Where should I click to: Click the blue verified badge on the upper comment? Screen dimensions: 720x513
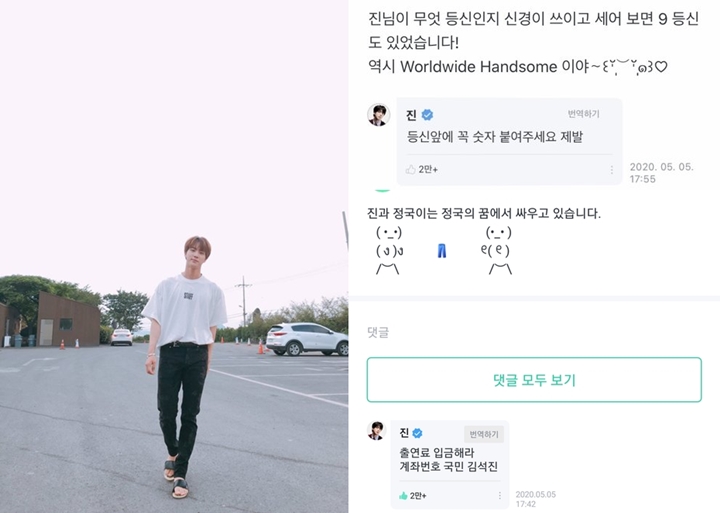point(427,115)
